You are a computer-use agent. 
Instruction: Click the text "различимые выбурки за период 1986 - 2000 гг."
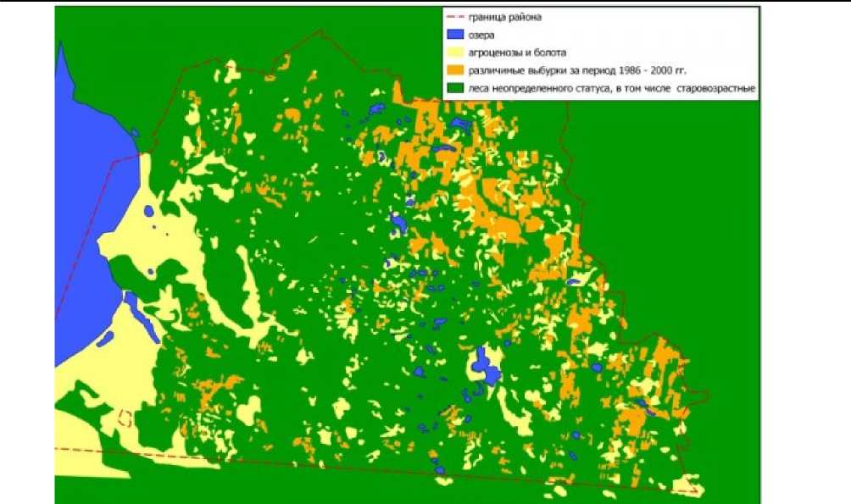pyautogui.click(x=577, y=70)
